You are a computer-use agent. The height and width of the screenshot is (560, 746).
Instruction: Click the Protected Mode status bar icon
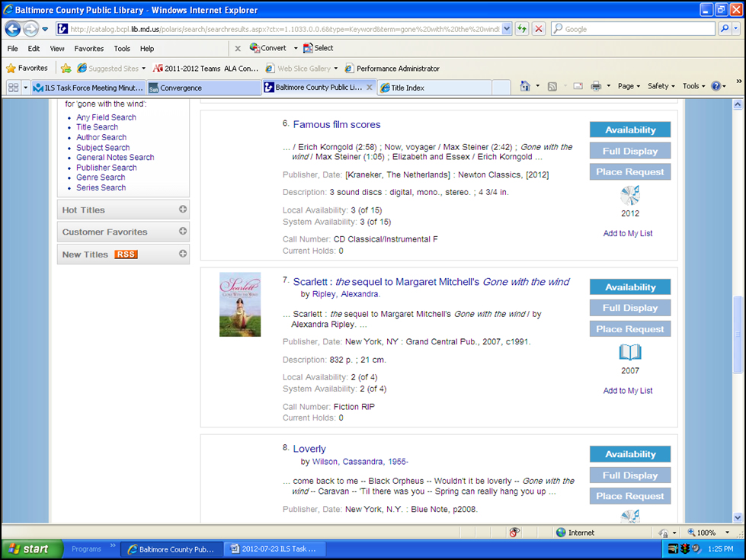[x=664, y=533]
